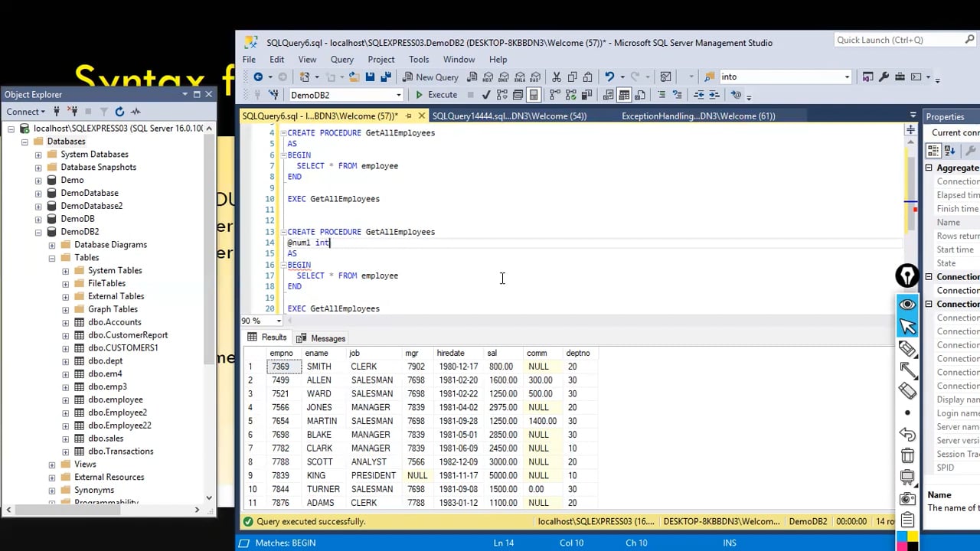Click the camera screenshot annotation icon

(907, 499)
